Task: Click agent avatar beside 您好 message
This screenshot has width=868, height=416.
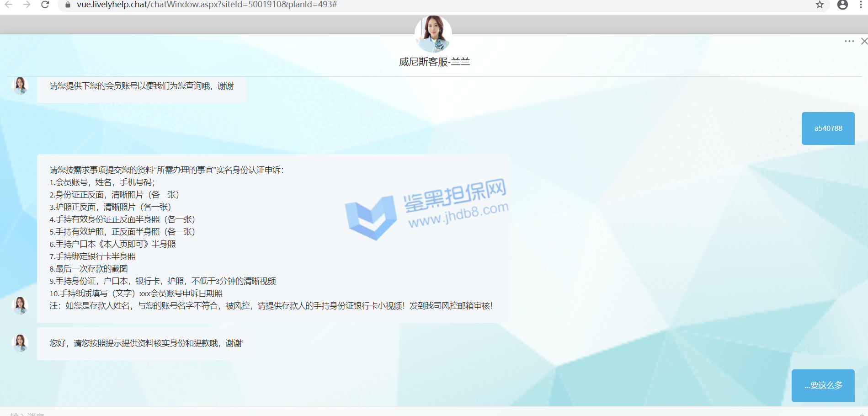Action: pos(20,343)
